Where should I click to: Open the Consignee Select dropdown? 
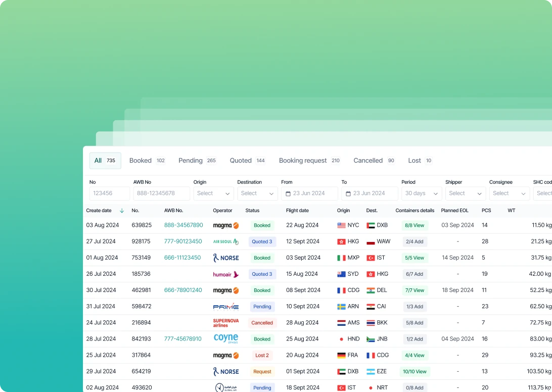coord(510,193)
